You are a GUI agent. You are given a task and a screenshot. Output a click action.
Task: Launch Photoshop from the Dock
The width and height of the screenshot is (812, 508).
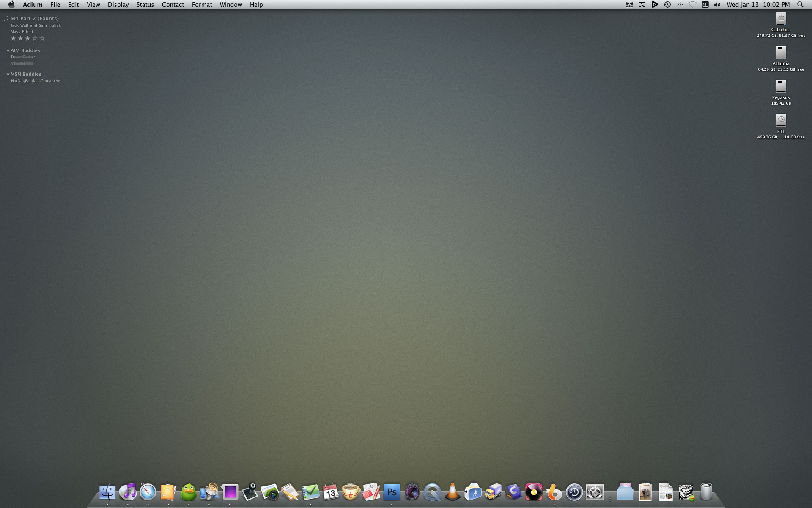click(392, 492)
